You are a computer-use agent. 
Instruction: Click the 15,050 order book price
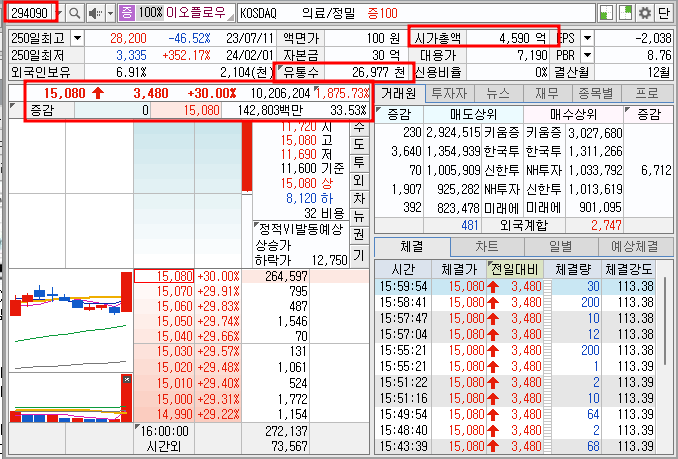(175, 321)
